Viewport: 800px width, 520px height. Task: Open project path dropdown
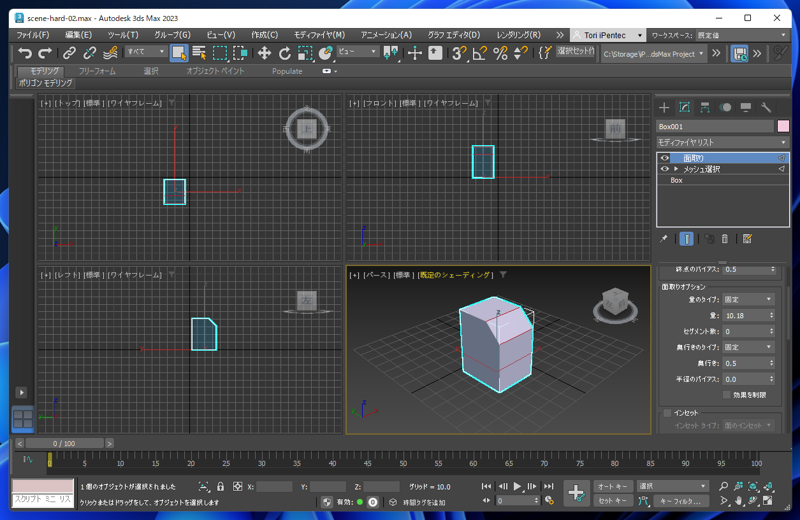[x=653, y=54]
